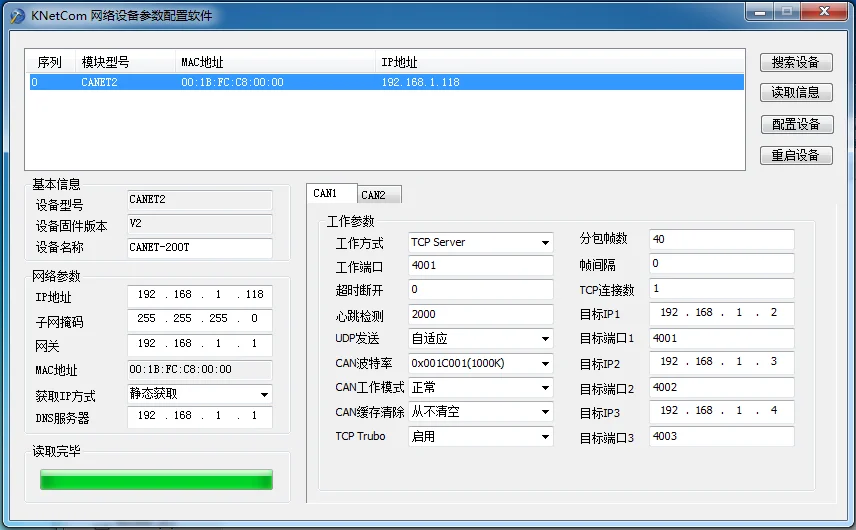The width and height of the screenshot is (856, 530).
Task: Open the CAN工作模式 正常 dropdown
Action: tap(480, 388)
